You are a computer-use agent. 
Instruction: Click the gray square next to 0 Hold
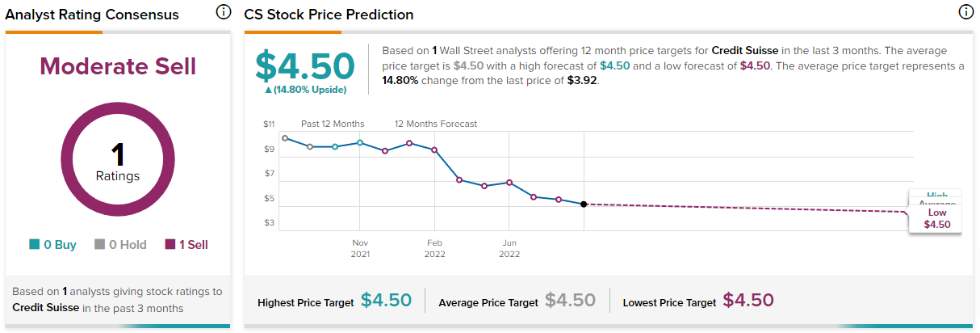100,245
